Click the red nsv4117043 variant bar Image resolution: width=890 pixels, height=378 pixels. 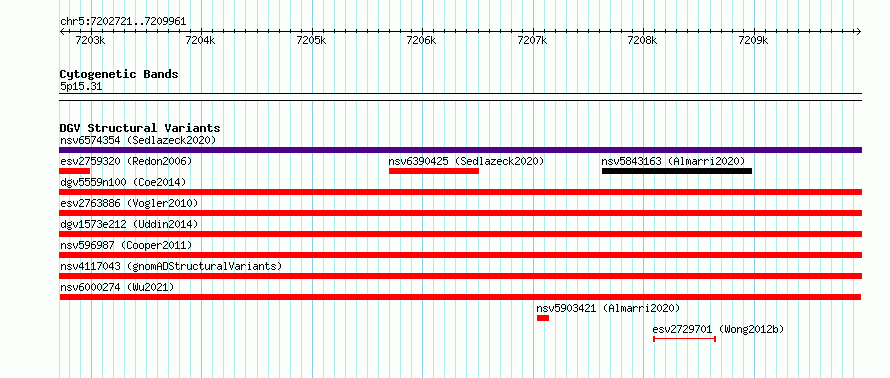pos(460,276)
